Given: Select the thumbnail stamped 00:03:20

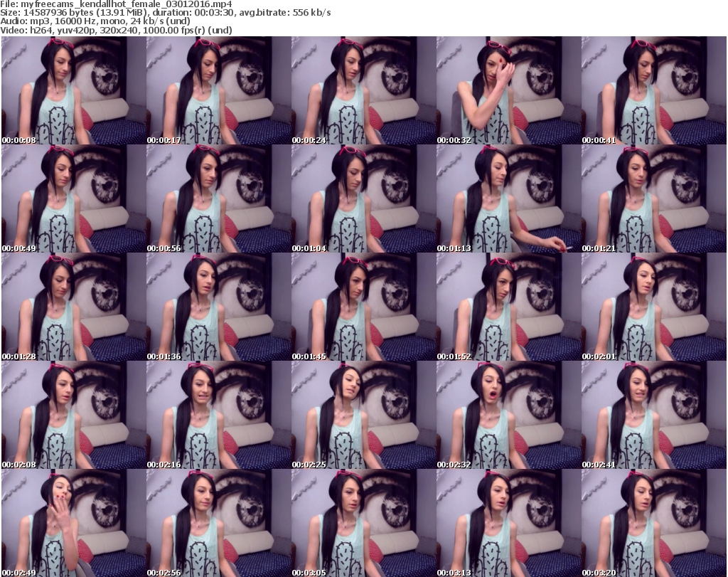Looking at the screenshot, I should pyautogui.click(x=654, y=523).
